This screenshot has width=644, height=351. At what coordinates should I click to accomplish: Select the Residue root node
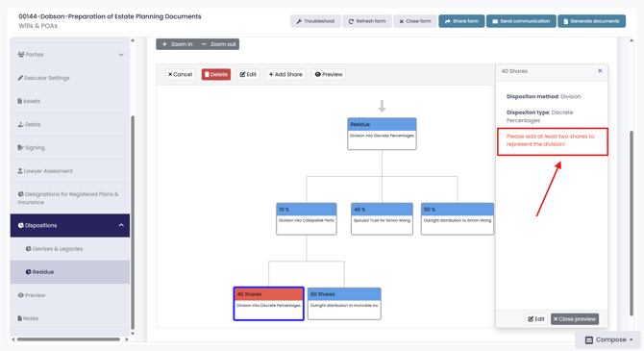[382, 134]
